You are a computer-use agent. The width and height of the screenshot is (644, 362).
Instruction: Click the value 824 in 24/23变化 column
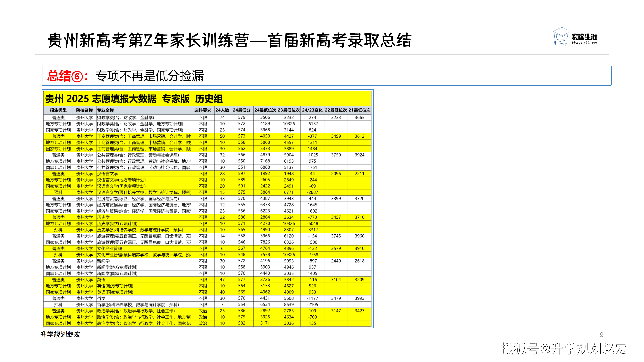tap(312, 130)
